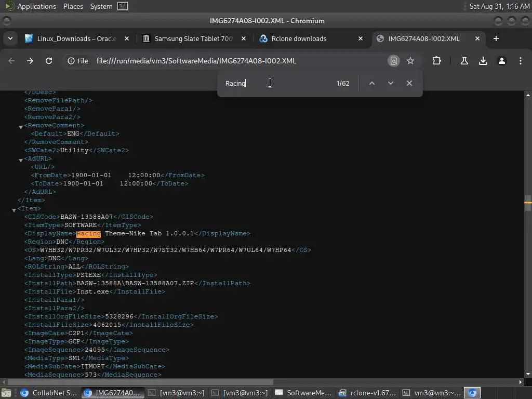Screen dimensions: 532x399
Task: Click ImageSequence value 24095
Action: (95, 350)
